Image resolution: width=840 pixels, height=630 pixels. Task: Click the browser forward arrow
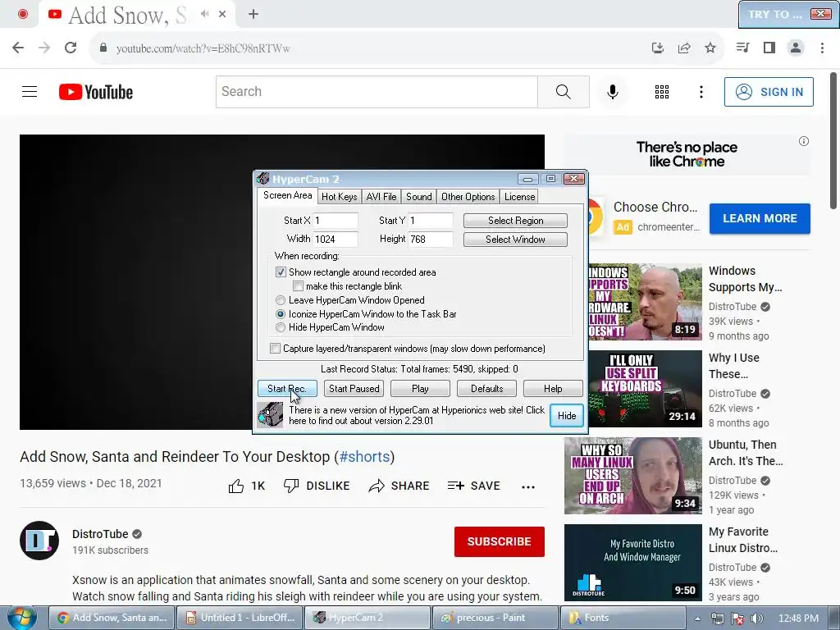pyautogui.click(x=44, y=48)
